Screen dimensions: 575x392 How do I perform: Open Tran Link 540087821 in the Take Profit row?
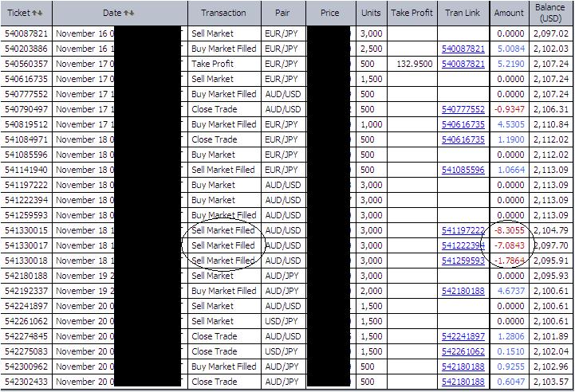click(463, 64)
